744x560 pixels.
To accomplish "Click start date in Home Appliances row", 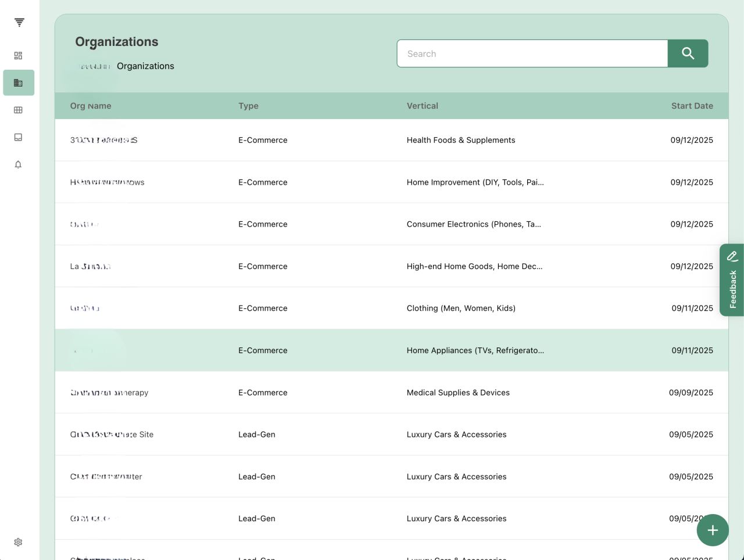I will click(692, 350).
